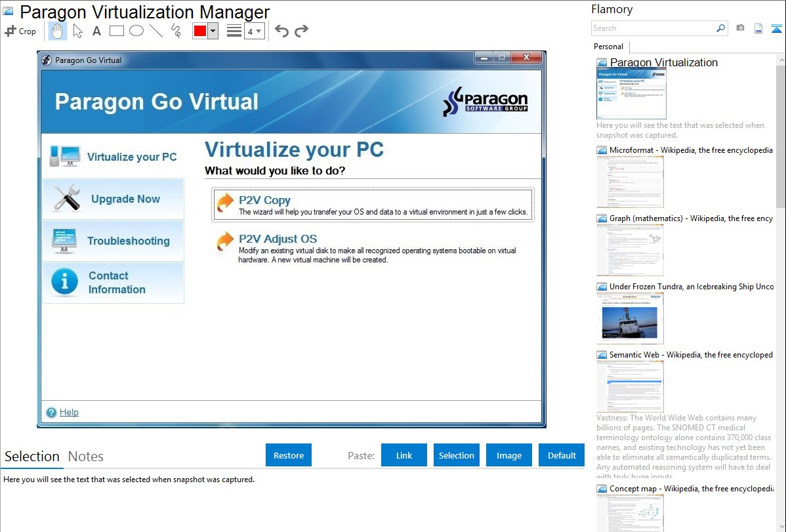This screenshot has width=786, height=532.
Task: Start the P2V Copy wizard
Action: click(373, 205)
